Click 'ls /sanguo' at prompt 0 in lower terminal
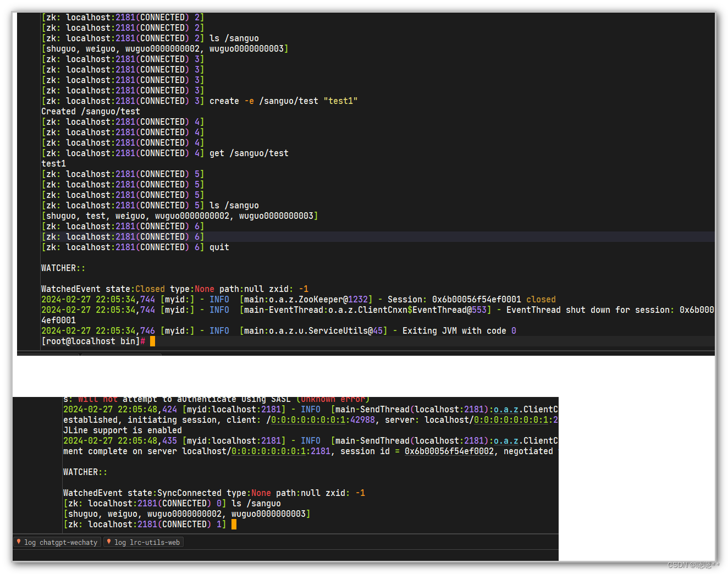 click(x=256, y=504)
